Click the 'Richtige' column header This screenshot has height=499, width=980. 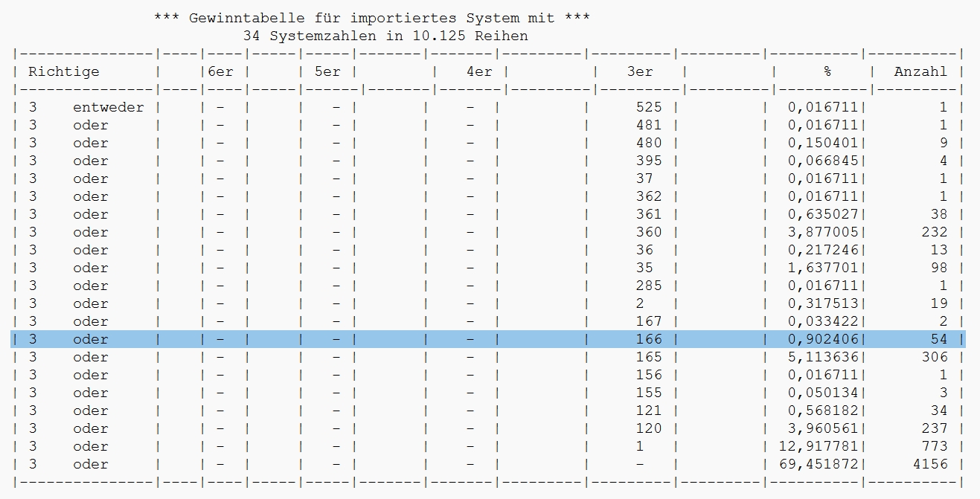63,71
